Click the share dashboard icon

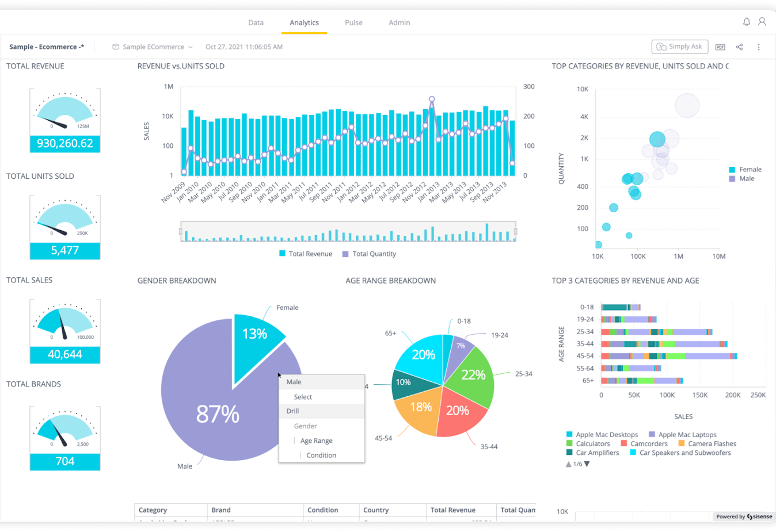pyautogui.click(x=739, y=47)
